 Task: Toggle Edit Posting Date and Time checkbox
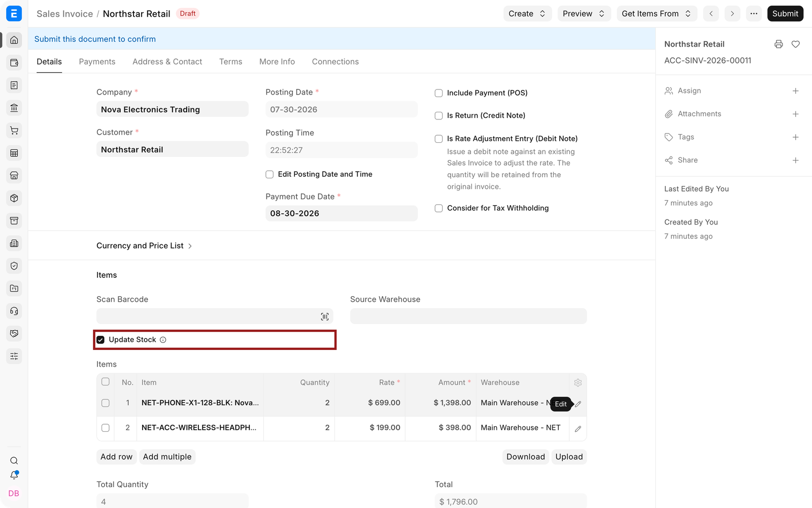[x=269, y=174]
